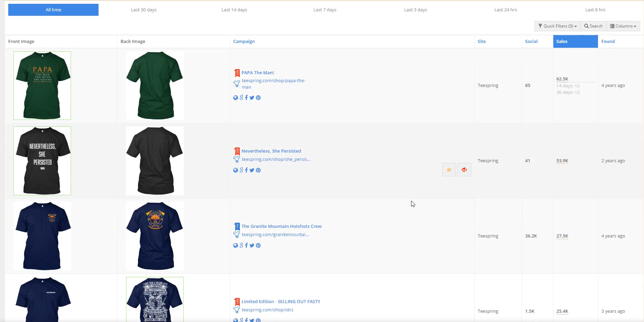Open the Quick Filters dropdown
The image size is (644, 322).
[557, 26]
